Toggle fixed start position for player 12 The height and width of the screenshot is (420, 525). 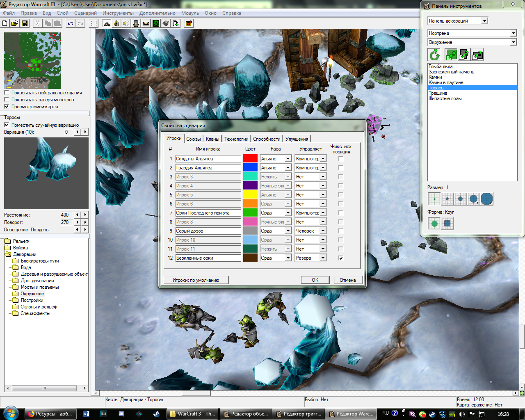point(341,258)
